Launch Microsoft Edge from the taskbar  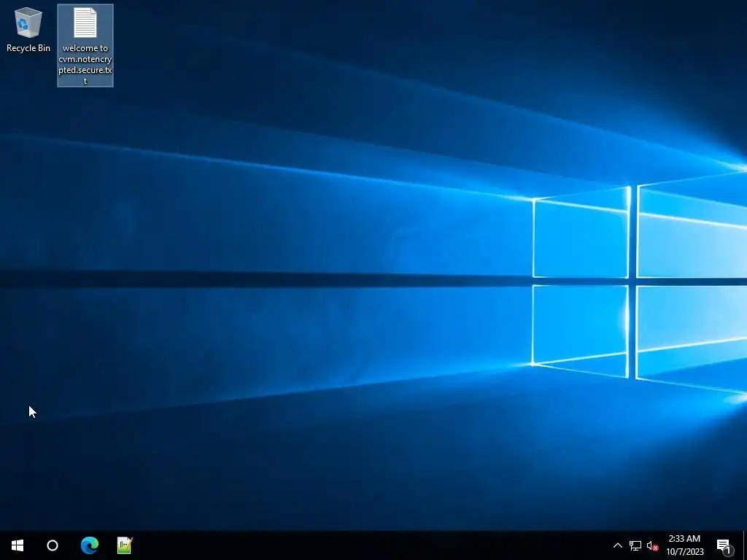coord(89,545)
